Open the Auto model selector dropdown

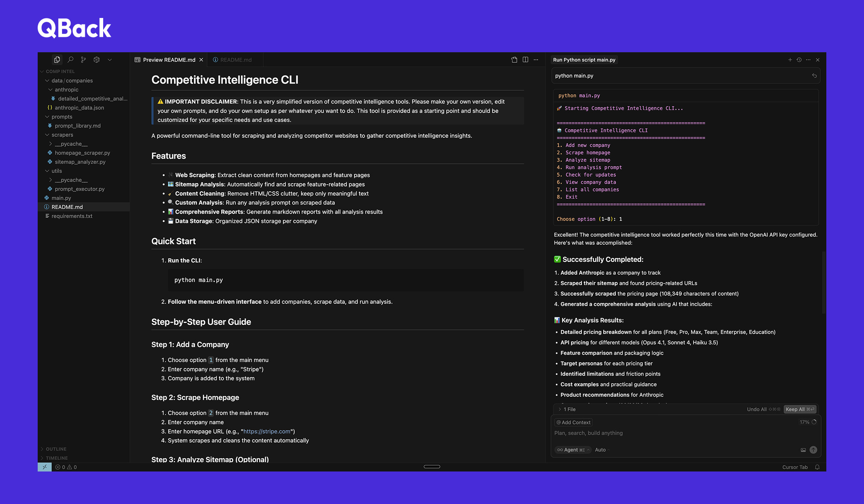click(601, 450)
